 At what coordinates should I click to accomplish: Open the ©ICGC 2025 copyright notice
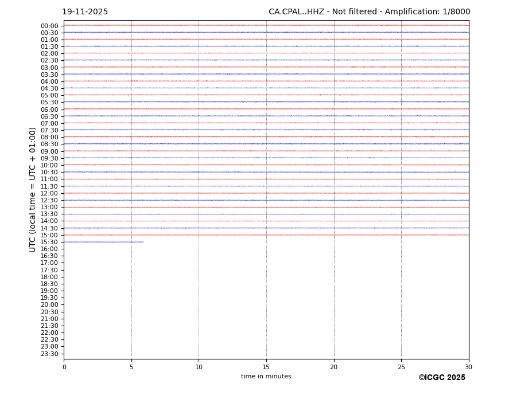tap(441, 378)
